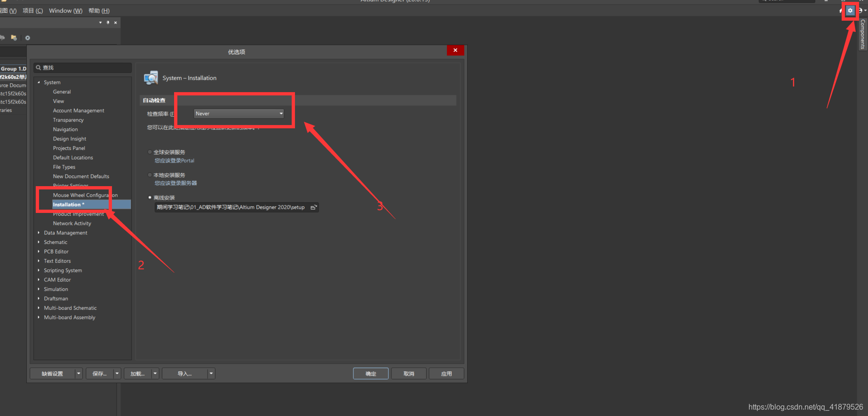Open the 项目 (C) menu

32,10
